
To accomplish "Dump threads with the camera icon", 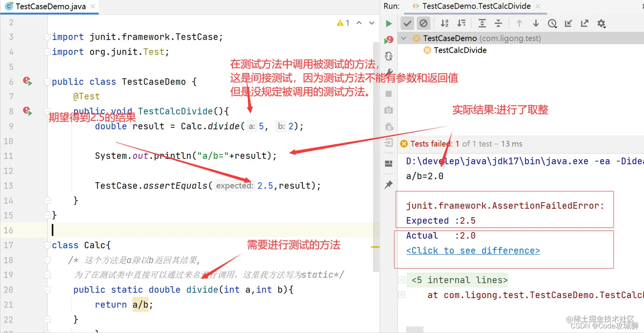I will click(388, 110).
